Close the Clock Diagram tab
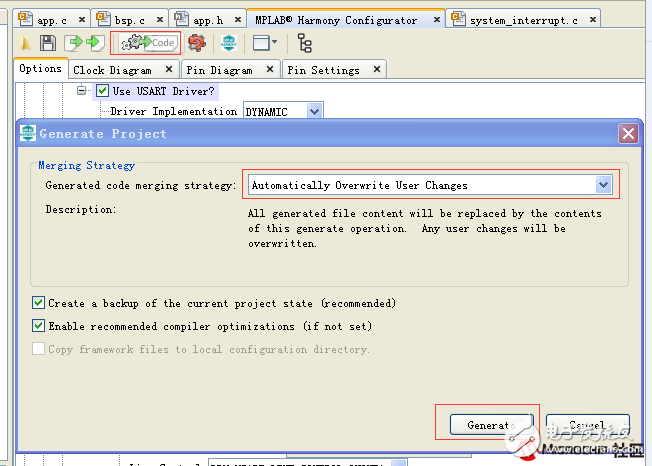The width and height of the screenshot is (652, 466). click(x=168, y=70)
